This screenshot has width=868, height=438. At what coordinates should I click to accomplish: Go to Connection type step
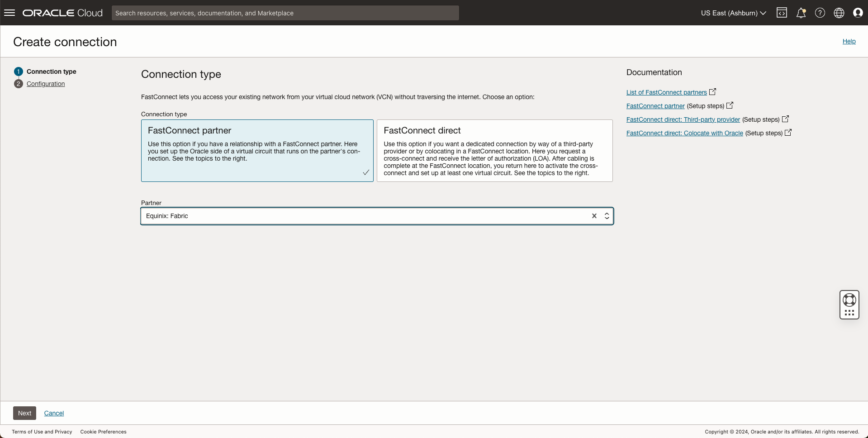[x=51, y=71]
